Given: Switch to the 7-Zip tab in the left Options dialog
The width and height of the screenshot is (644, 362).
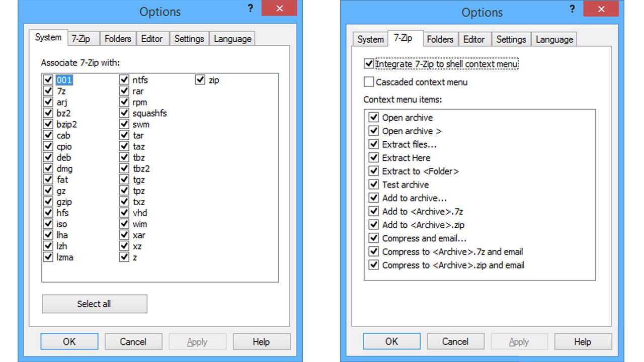Looking at the screenshot, I should coord(83,39).
